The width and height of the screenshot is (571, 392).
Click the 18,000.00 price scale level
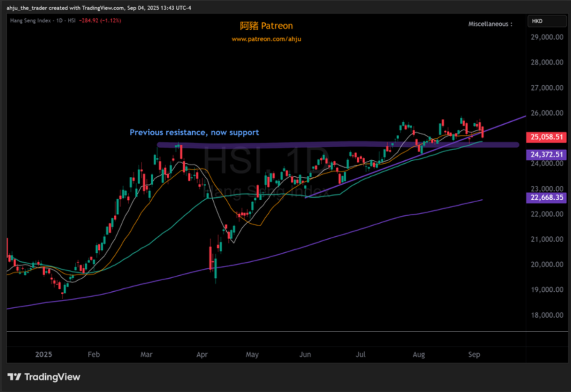[547, 315]
